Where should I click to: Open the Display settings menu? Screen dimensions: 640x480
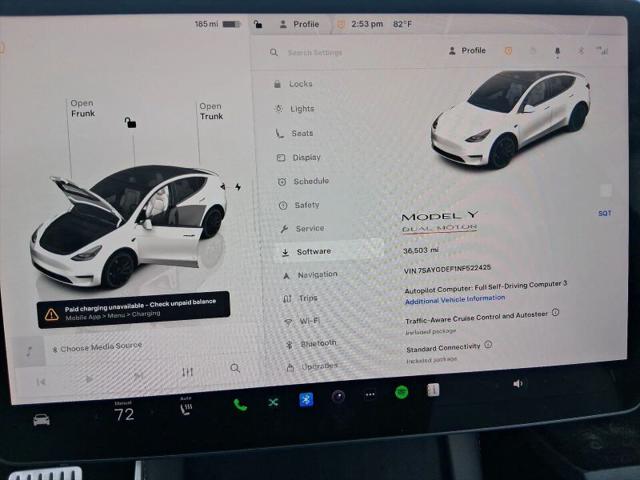299,158
